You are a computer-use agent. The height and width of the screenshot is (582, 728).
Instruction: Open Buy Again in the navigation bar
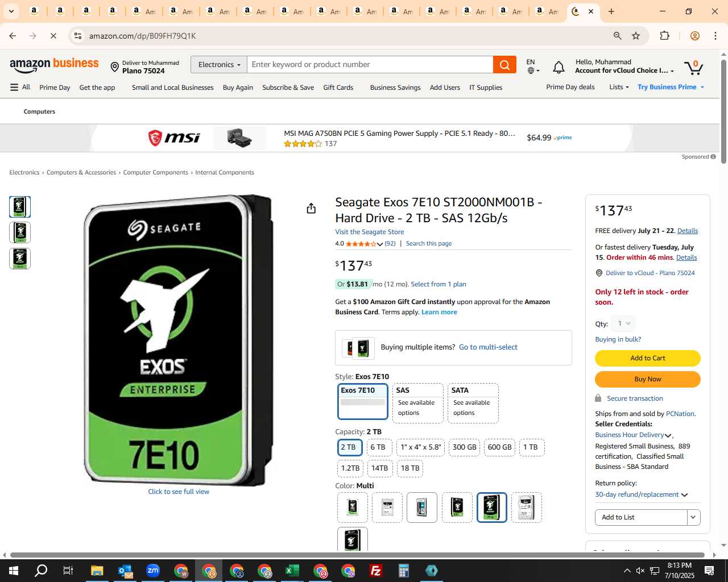coord(238,88)
